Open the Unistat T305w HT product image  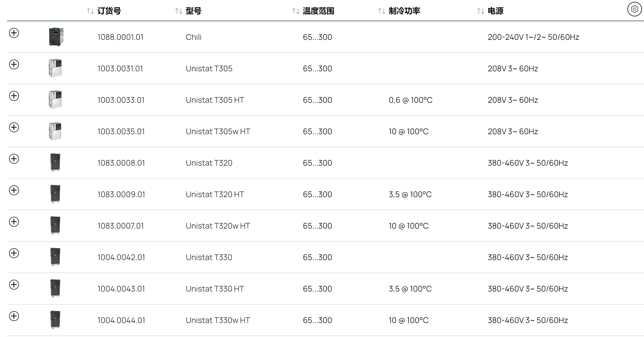[55, 131]
